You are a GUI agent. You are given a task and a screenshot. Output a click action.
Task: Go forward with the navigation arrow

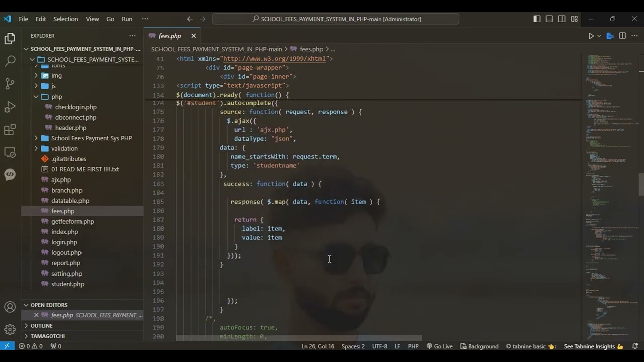click(202, 19)
